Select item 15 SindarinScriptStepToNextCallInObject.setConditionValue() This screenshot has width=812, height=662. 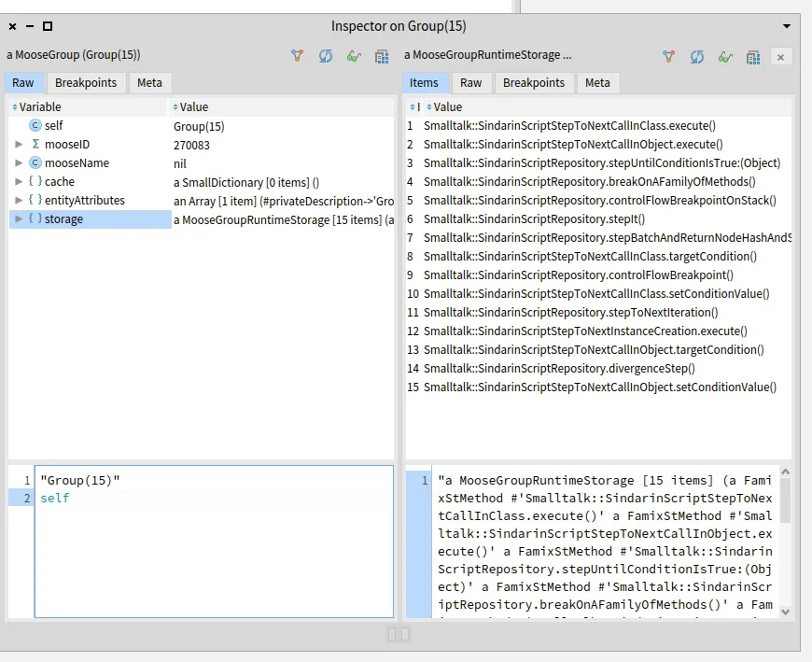(598, 387)
